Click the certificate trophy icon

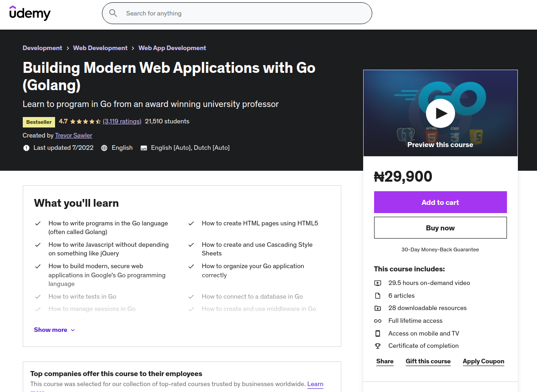378,346
